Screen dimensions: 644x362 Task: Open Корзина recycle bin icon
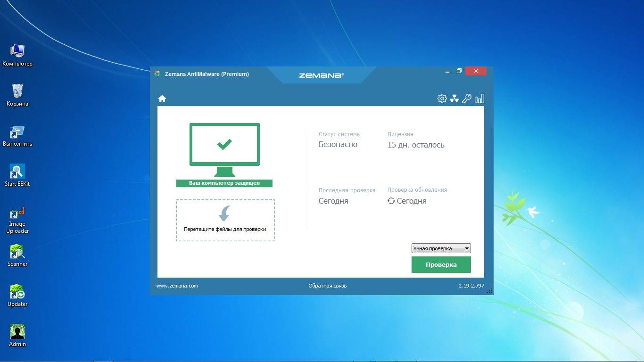(17, 95)
